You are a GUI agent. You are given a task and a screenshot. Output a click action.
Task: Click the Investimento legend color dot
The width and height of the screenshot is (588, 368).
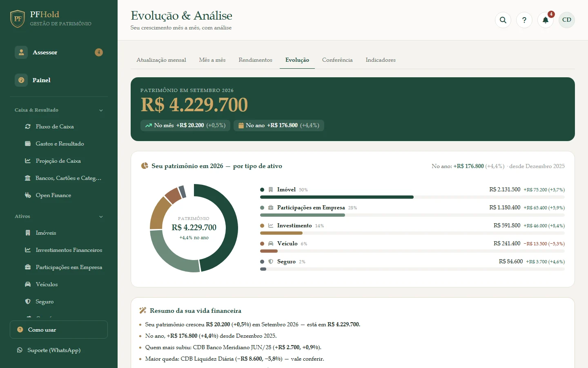tap(262, 226)
